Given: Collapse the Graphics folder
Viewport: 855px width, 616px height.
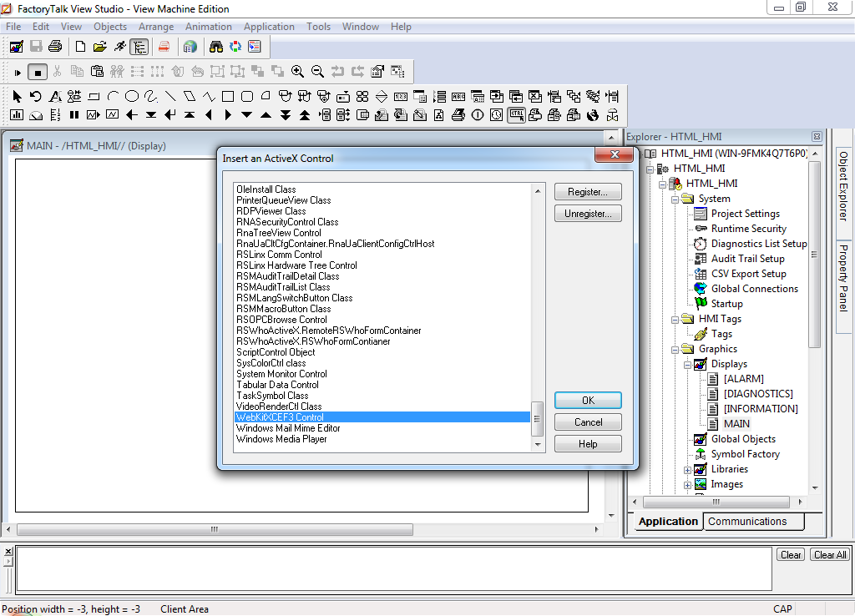Looking at the screenshot, I should (x=675, y=350).
